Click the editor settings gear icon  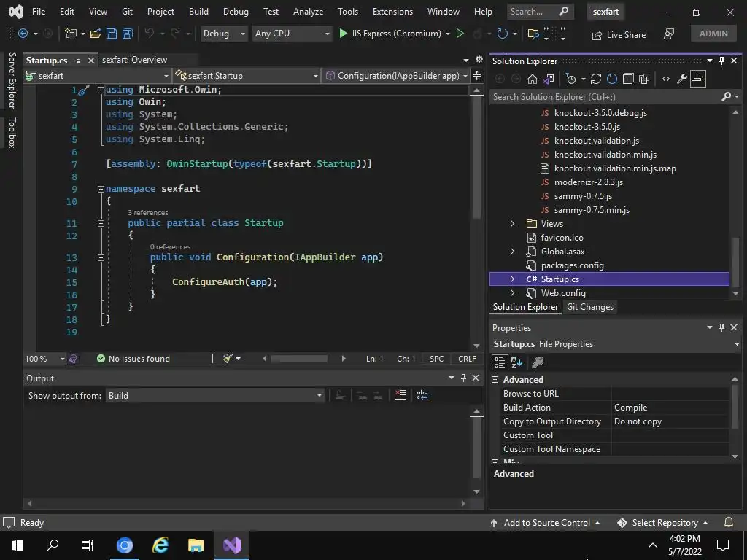click(x=479, y=60)
